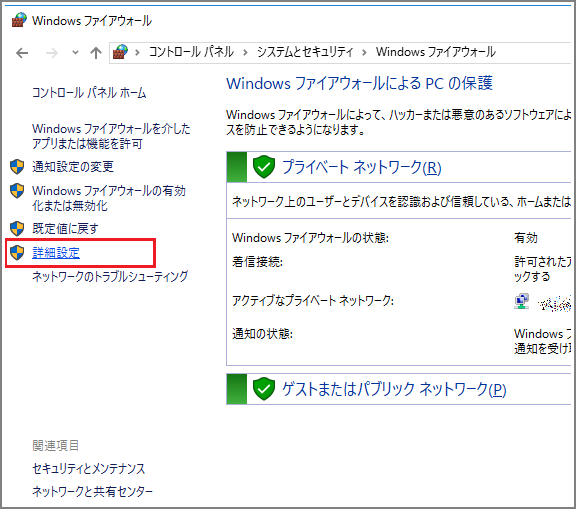Click the 有効 status value

pos(526,238)
